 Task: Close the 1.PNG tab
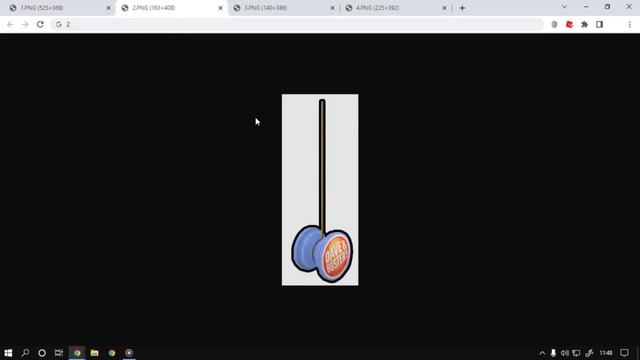(x=109, y=8)
